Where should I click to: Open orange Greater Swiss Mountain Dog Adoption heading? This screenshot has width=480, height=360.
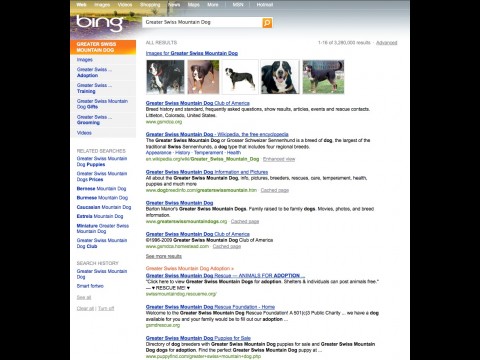190,268
